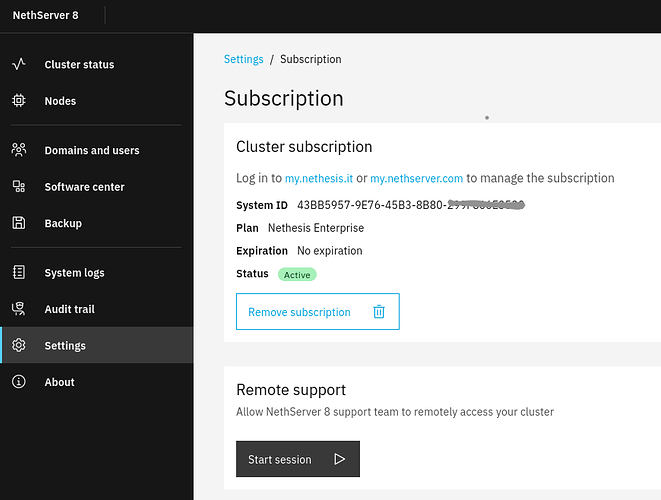This screenshot has height=500, width=661.
Task: Click Settings breadcrumb link
Action: (x=243, y=59)
